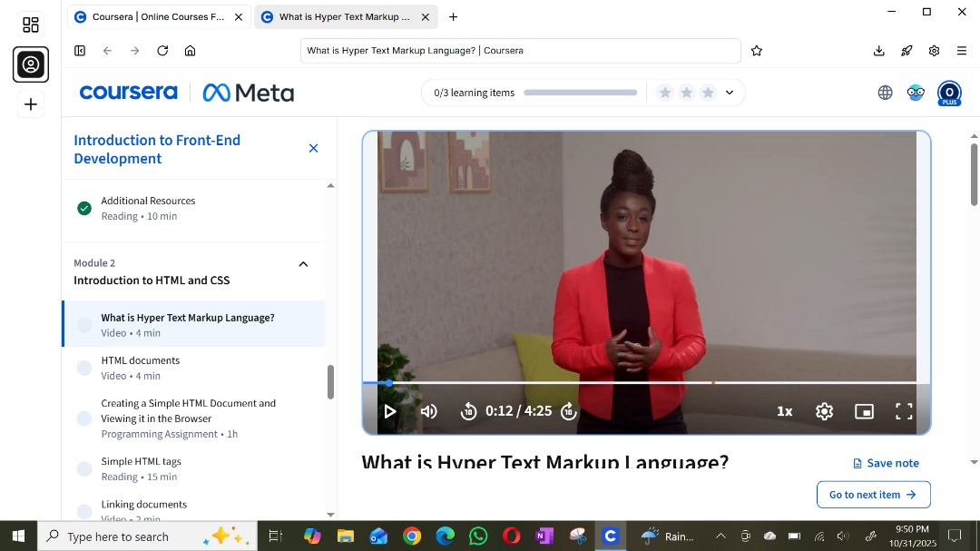Skip forward 10 seconds in video

point(568,411)
